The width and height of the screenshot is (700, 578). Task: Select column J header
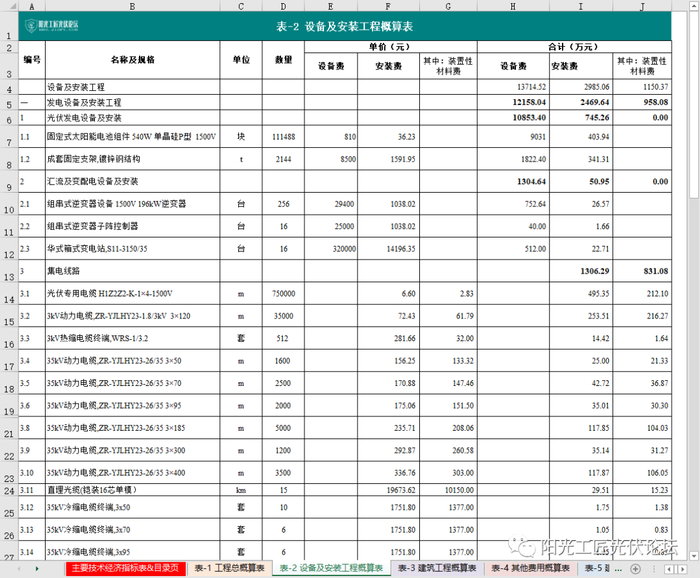point(642,6)
